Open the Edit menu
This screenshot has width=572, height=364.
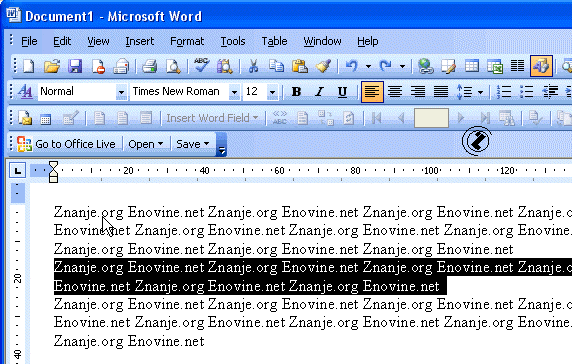point(62,41)
